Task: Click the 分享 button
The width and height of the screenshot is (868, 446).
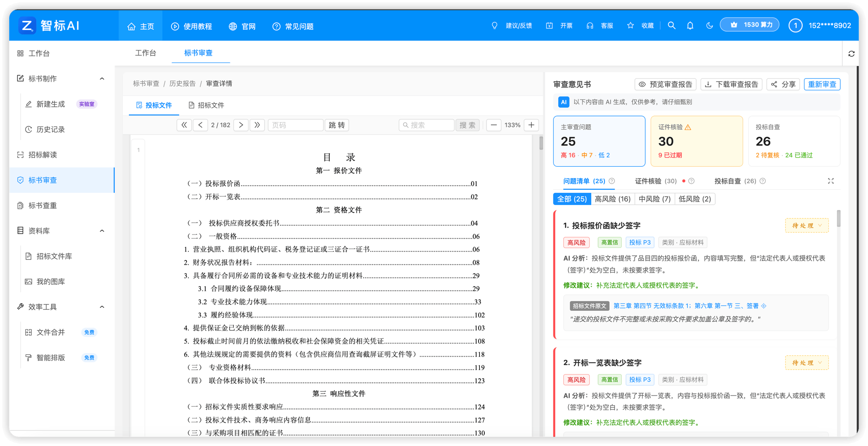Action: (783, 84)
